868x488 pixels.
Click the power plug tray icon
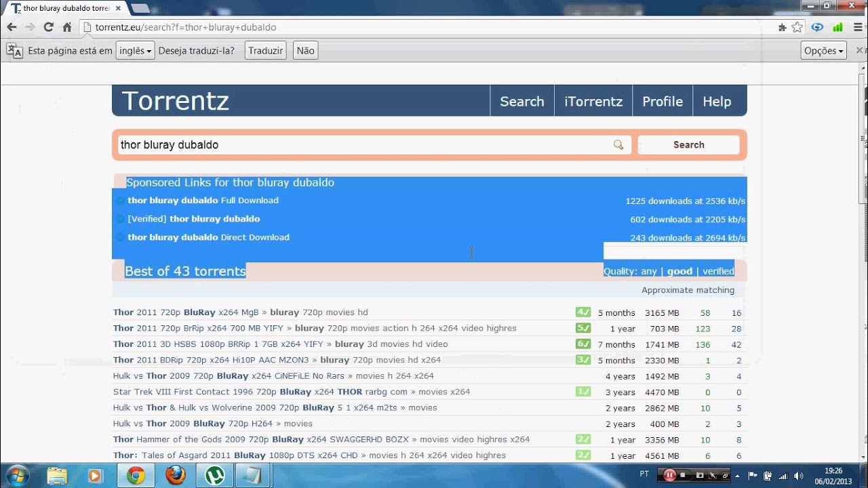(768, 475)
